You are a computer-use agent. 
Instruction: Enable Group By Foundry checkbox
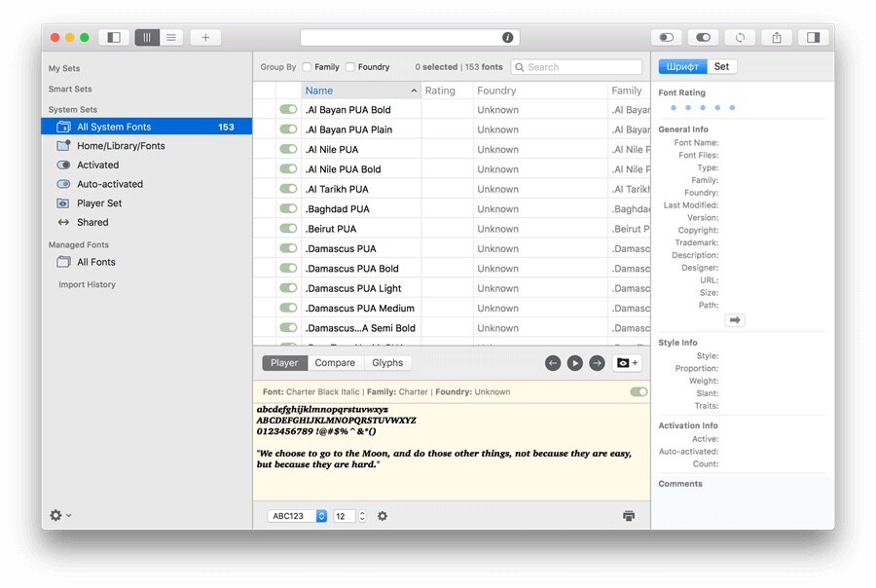click(350, 67)
